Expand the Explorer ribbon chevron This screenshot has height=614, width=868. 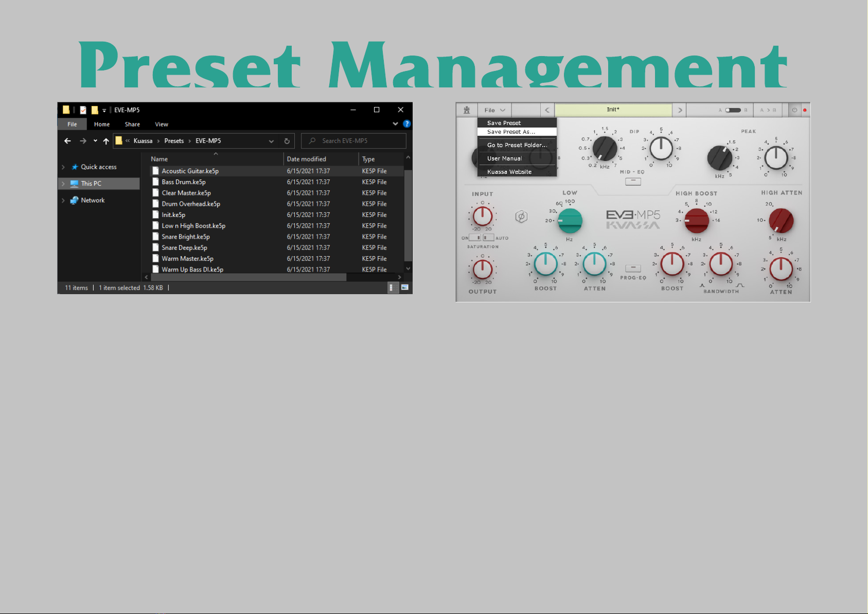395,124
